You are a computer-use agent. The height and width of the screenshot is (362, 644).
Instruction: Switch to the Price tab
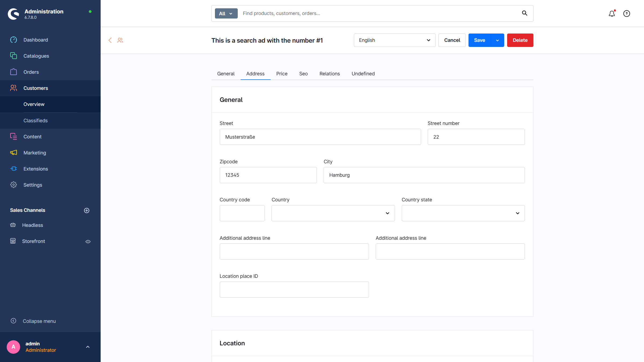(282, 74)
